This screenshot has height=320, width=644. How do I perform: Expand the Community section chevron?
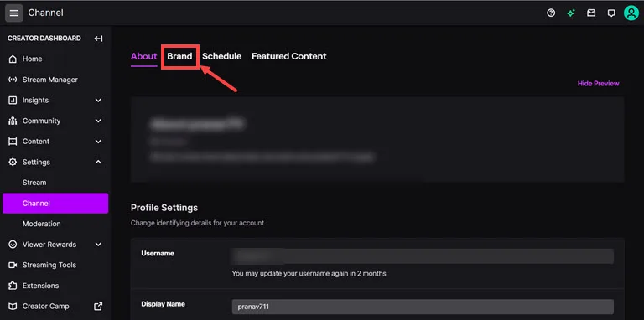tap(98, 121)
